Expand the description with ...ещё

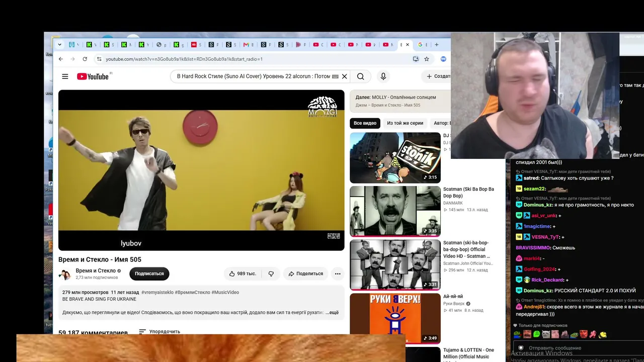tap(332, 312)
